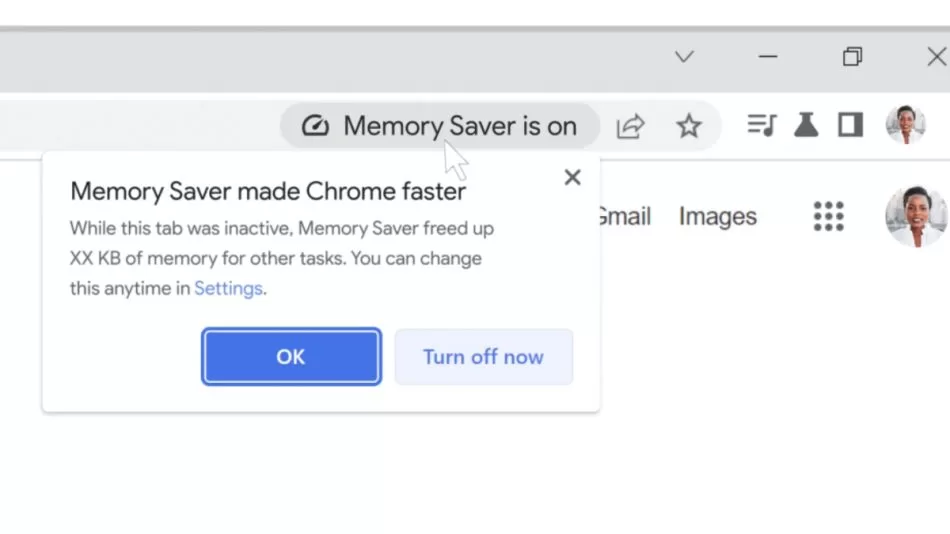Open the Google account avatar on page

pyautogui.click(x=916, y=217)
